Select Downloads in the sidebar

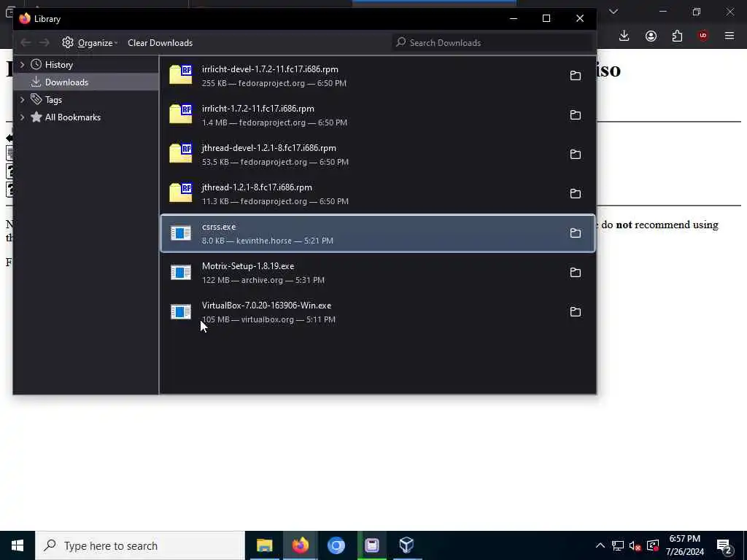pos(66,82)
